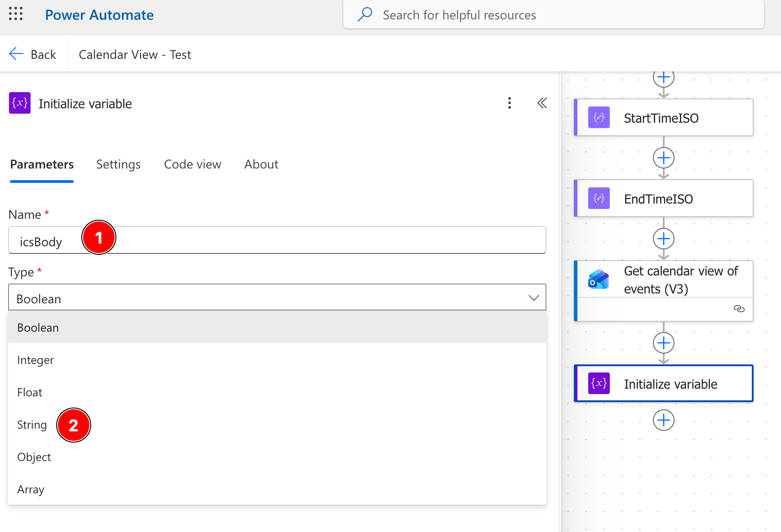Collapse the Initialize variable side panel
This screenshot has width=781, height=532.
[x=542, y=103]
